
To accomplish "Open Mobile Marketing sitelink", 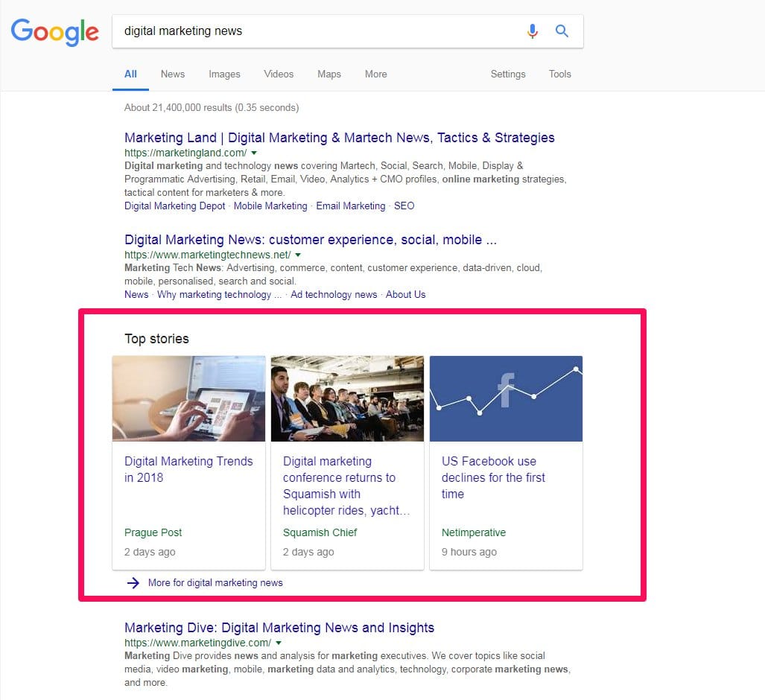I will coord(270,206).
